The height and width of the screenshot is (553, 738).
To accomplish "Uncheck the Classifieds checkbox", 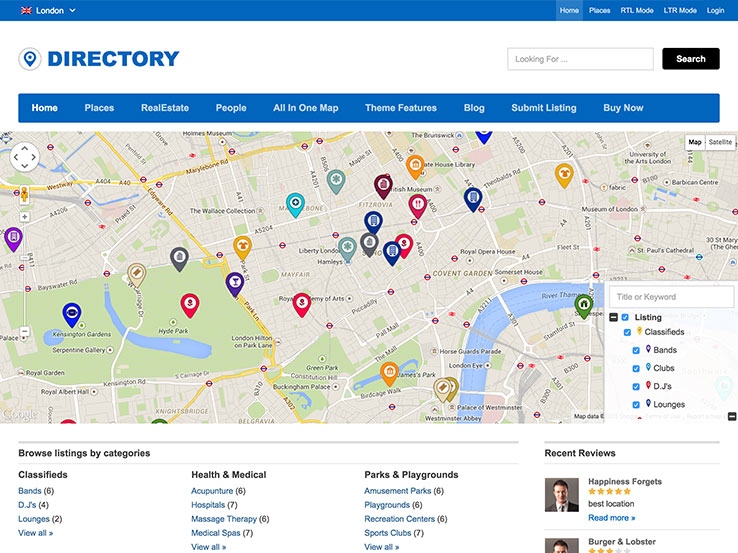I will (627, 332).
